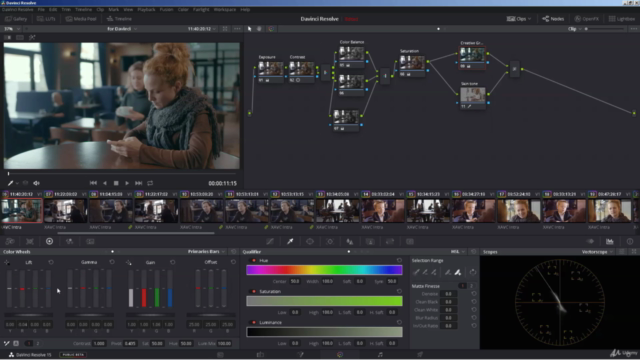640x360 pixels.
Task: Open the Playback menu
Action: (x=146, y=9)
